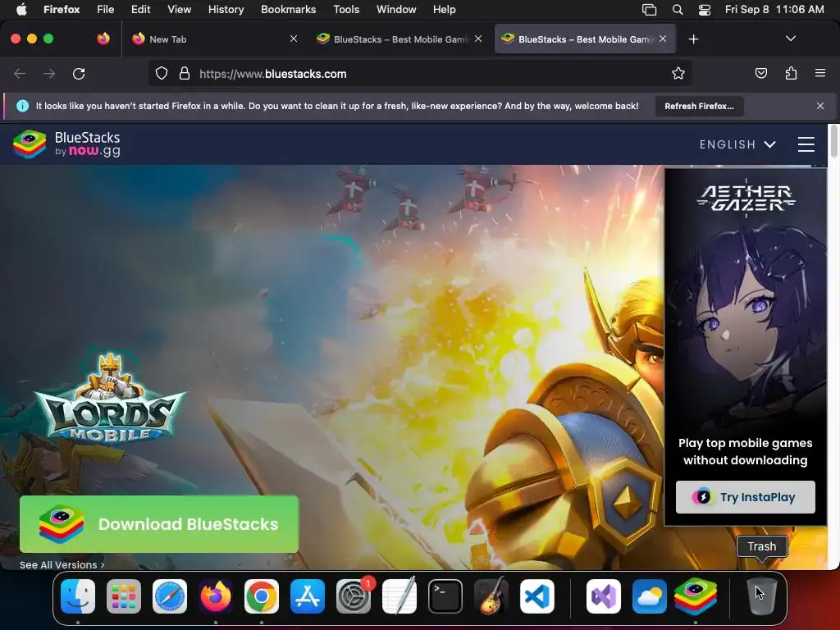Open the Bookmarks menu

(288, 10)
